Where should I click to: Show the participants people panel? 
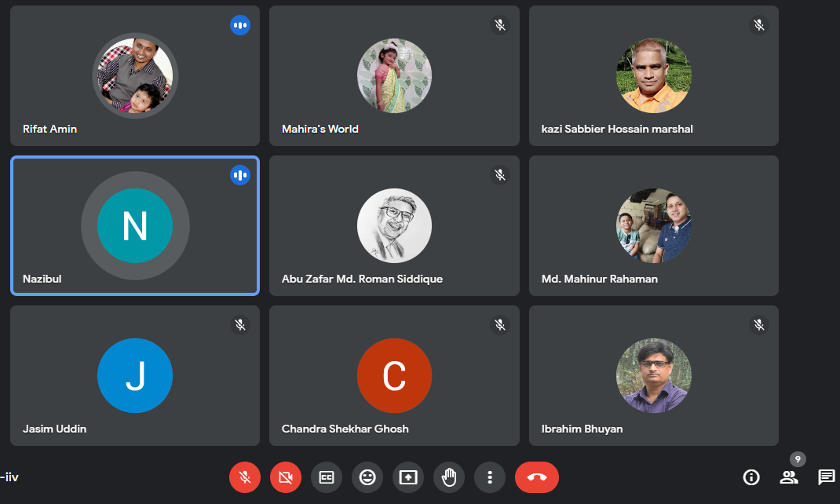click(x=788, y=477)
